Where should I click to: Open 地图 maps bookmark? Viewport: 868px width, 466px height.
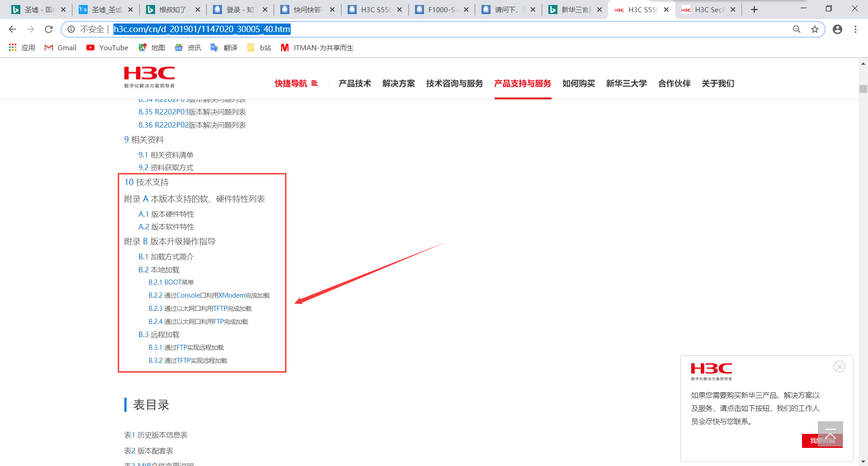point(151,48)
